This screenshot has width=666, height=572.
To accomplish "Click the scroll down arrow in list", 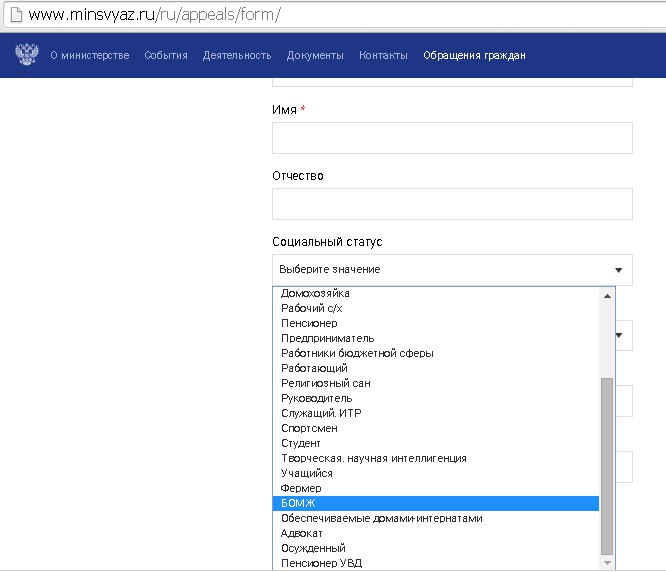I will (x=606, y=561).
